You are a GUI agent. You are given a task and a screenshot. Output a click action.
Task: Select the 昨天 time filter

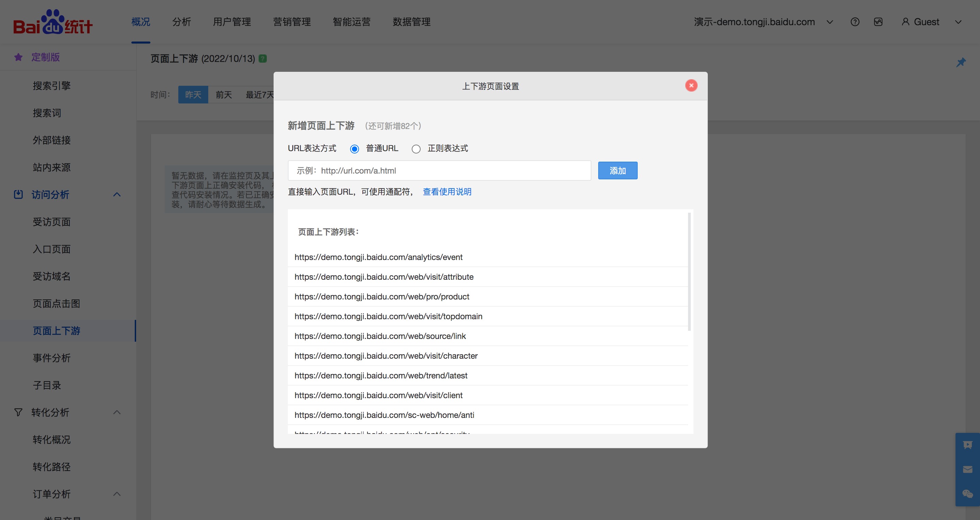pos(193,95)
